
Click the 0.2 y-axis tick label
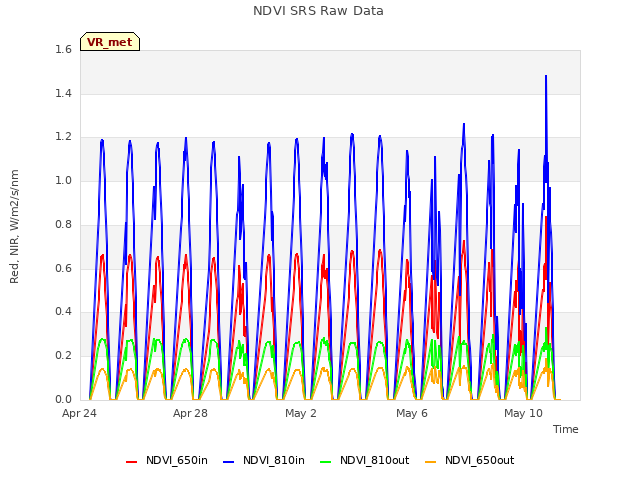63,356
